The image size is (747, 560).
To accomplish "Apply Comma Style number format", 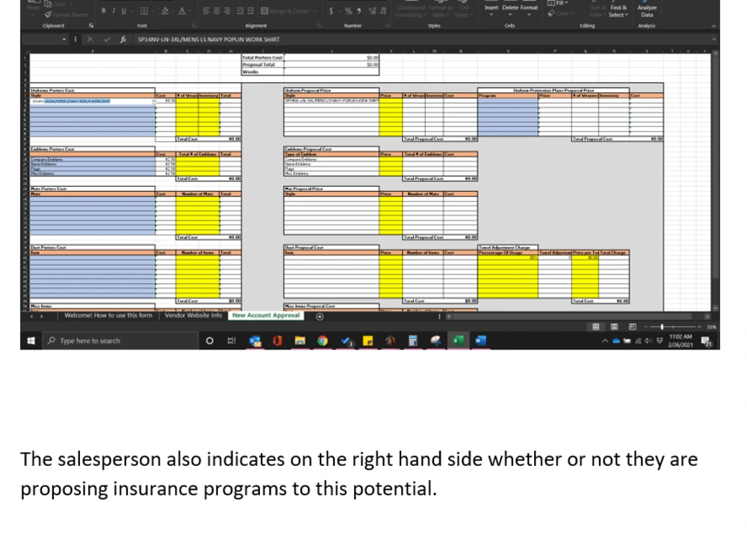I will coord(359,11).
